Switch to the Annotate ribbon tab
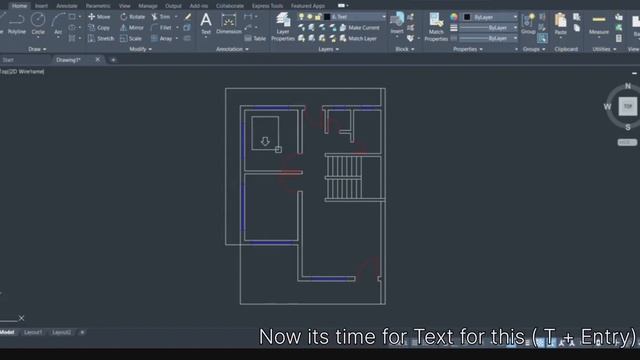 tap(67, 6)
